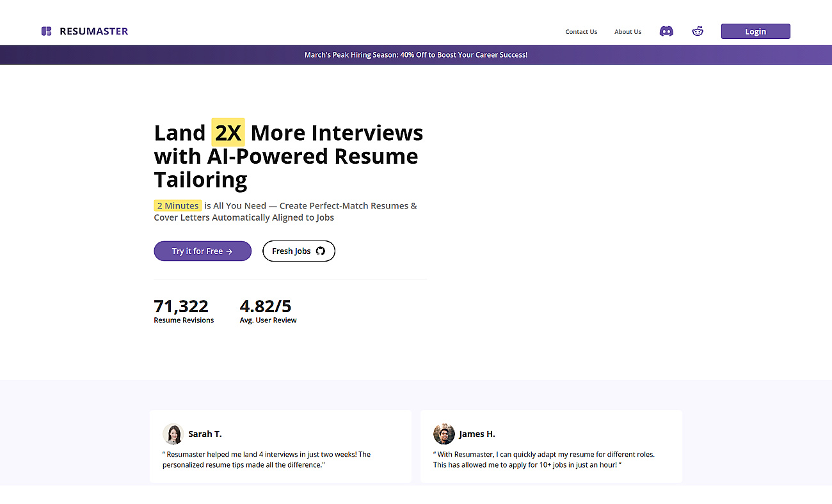The image size is (832, 504).
Task: Click the Sarah T. reviewer name
Action: (x=205, y=434)
